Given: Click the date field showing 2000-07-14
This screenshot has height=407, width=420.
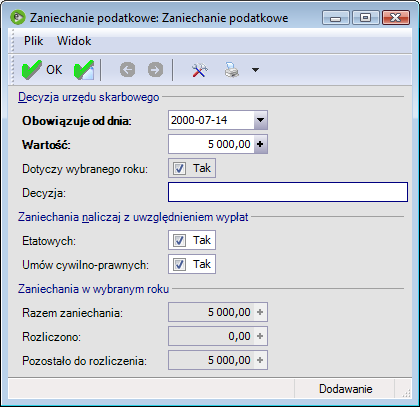Looking at the screenshot, I should 211,120.
